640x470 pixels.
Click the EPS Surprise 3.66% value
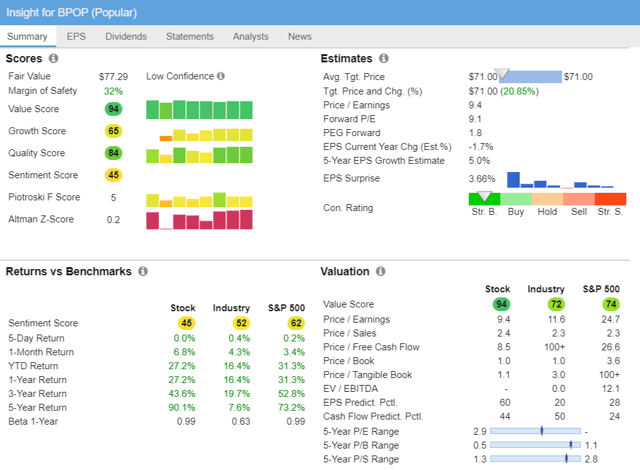click(482, 179)
